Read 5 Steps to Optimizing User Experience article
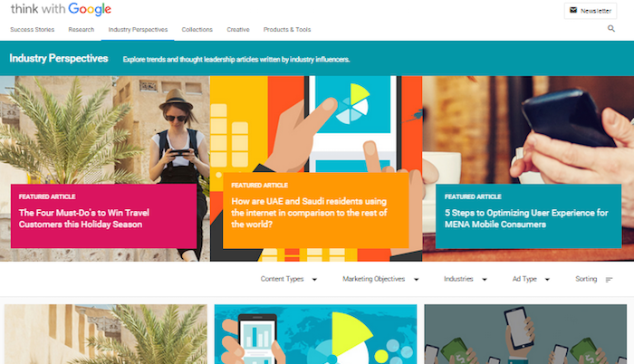Screen dimensions: 634x364 [526, 218]
